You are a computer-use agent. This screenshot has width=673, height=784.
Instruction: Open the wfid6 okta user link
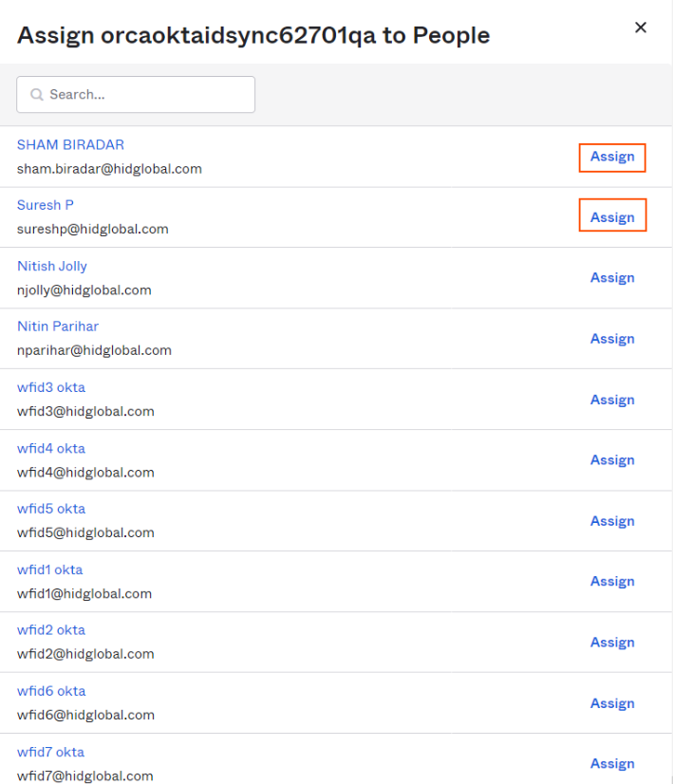pyautogui.click(x=51, y=691)
